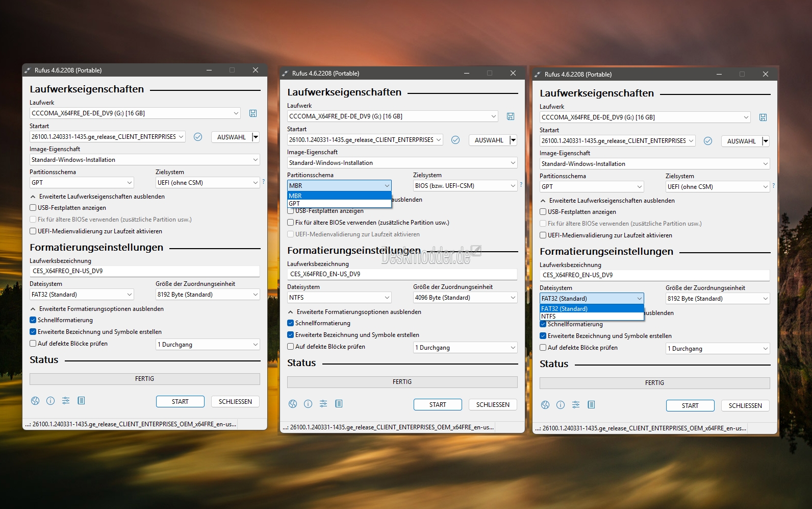This screenshot has width=812, height=509.
Task: Toggle Fix für ältere BIOSe in middle window
Action: point(290,223)
